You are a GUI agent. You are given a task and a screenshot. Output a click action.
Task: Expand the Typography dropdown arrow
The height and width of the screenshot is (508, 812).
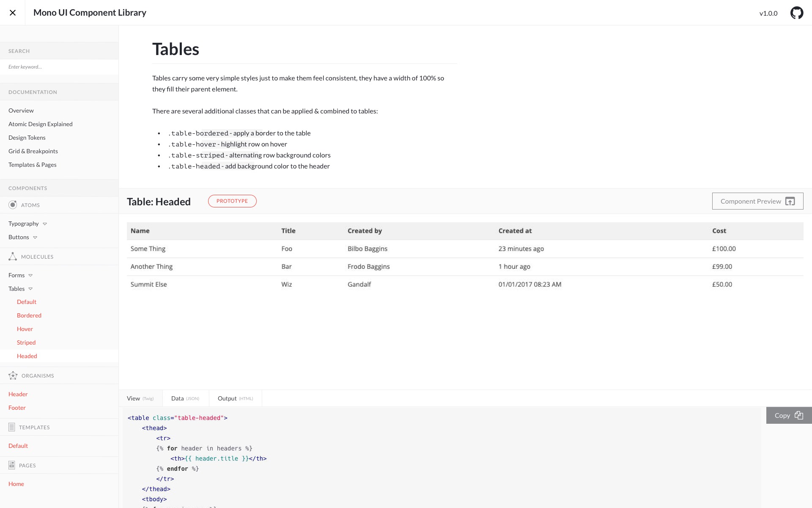point(45,224)
